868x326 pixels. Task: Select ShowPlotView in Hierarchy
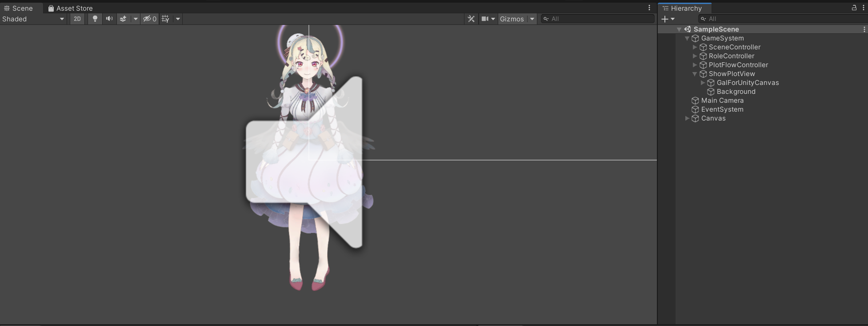pos(732,74)
